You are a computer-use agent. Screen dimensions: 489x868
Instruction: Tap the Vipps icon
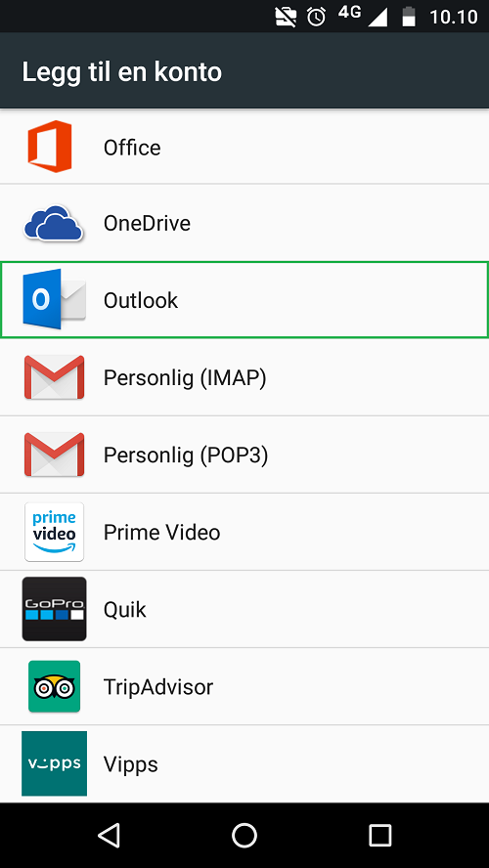tap(54, 763)
